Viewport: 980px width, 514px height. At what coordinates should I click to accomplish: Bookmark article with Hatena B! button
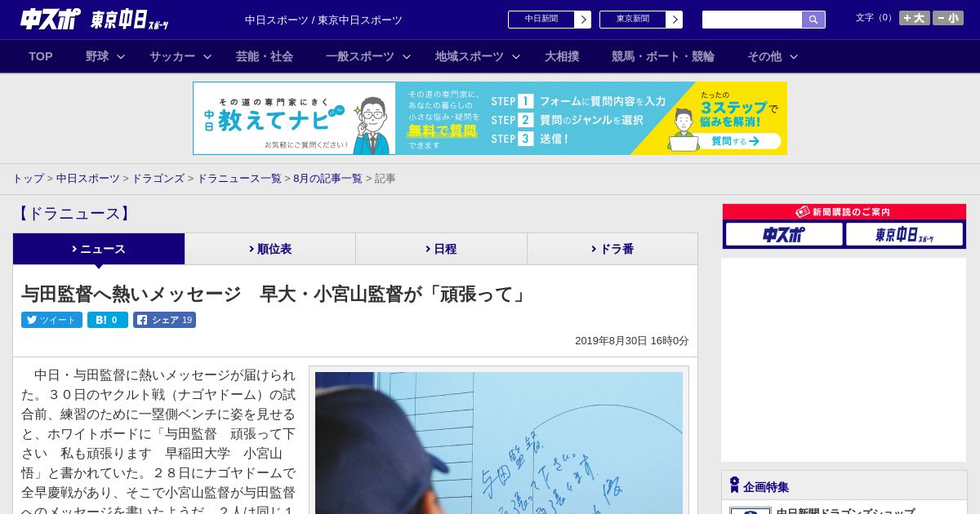(x=108, y=320)
